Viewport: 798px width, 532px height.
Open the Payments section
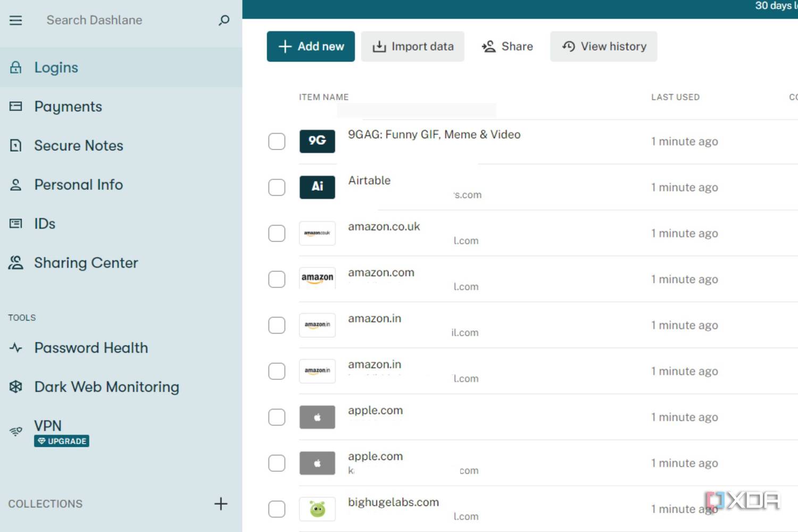point(68,106)
